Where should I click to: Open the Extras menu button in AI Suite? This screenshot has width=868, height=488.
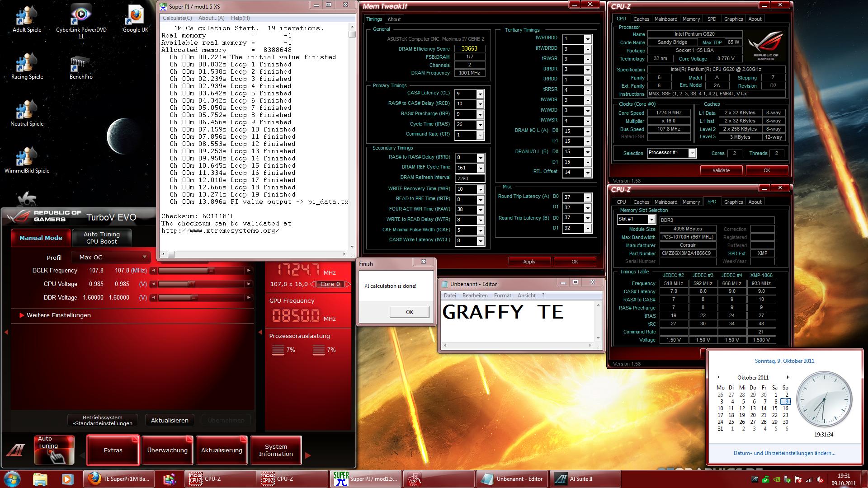[x=113, y=450]
